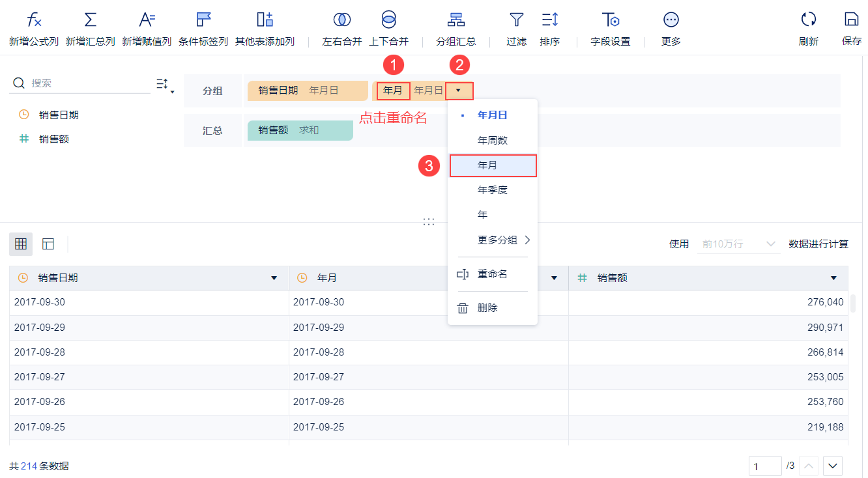Switch to the alternate layout view
Screen dimensions: 868x478
[x=48, y=244]
